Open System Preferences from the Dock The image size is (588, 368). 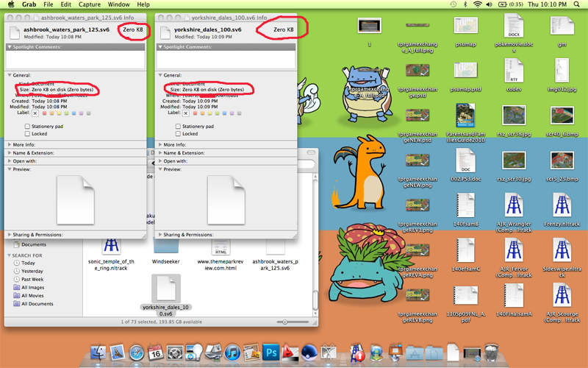tap(174, 353)
